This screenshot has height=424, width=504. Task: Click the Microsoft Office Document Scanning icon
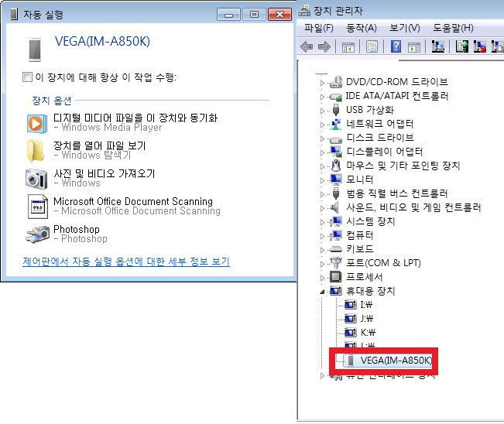pos(38,207)
